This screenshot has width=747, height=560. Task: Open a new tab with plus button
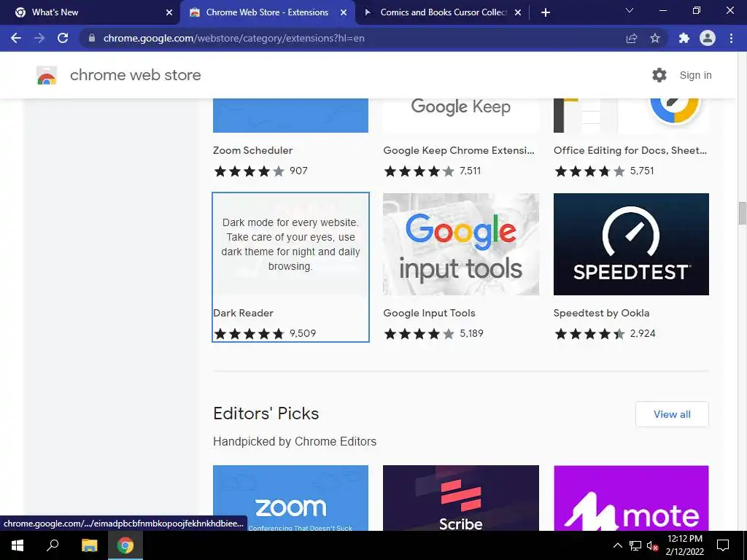click(x=546, y=12)
